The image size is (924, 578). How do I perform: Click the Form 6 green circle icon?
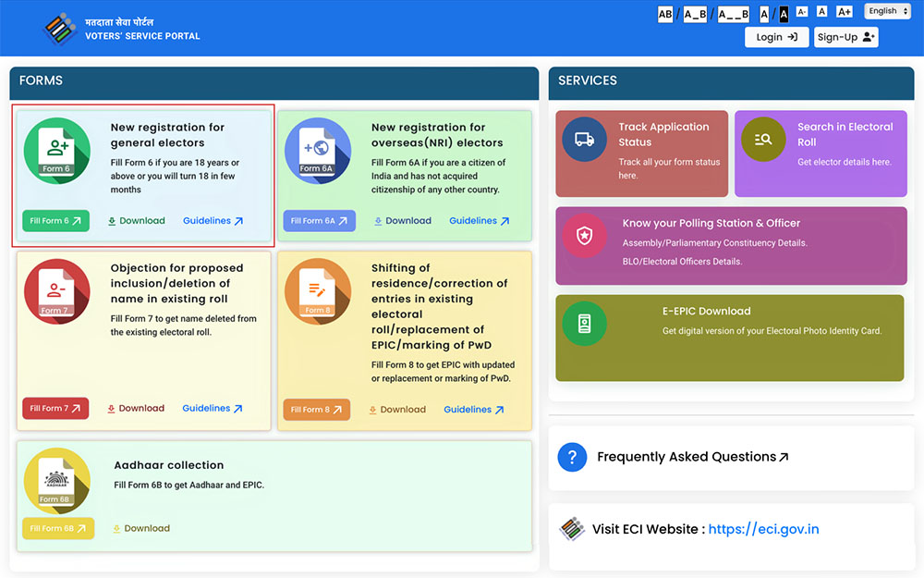(x=56, y=151)
